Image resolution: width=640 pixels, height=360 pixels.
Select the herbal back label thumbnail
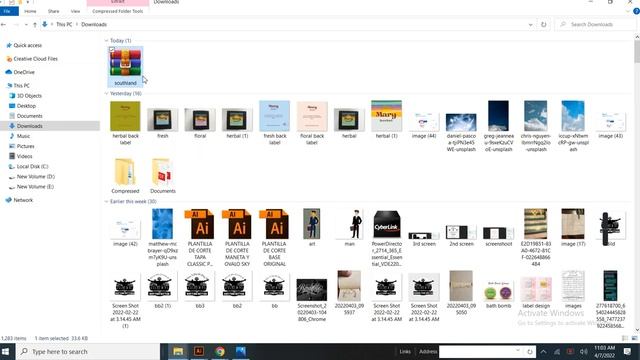(x=125, y=116)
